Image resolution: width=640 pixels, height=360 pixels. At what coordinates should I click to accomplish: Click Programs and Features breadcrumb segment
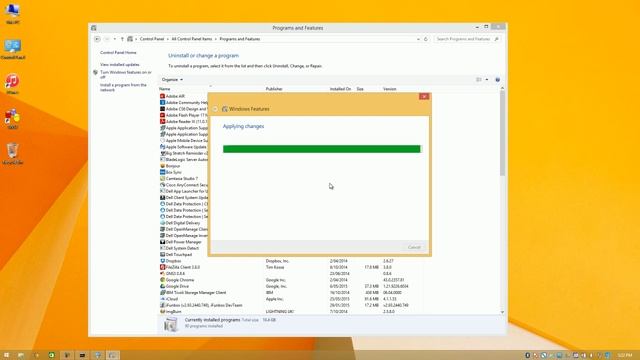(240, 39)
